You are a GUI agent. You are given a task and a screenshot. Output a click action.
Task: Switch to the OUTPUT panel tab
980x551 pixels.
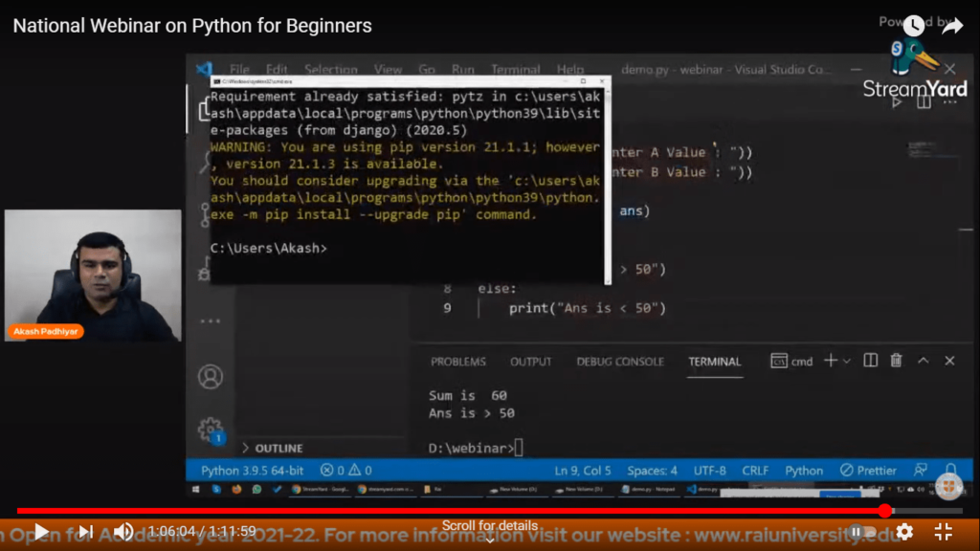(530, 362)
